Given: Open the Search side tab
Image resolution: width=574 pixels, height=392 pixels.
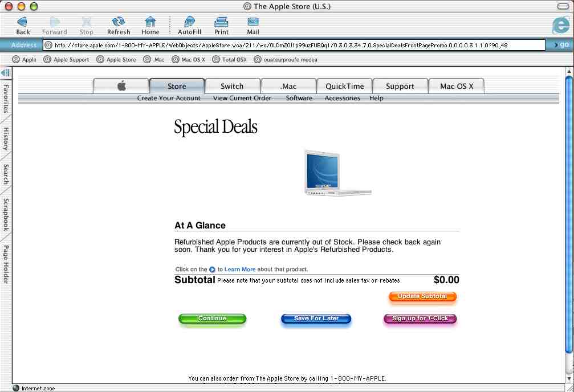Looking at the screenshot, I should point(6,174).
